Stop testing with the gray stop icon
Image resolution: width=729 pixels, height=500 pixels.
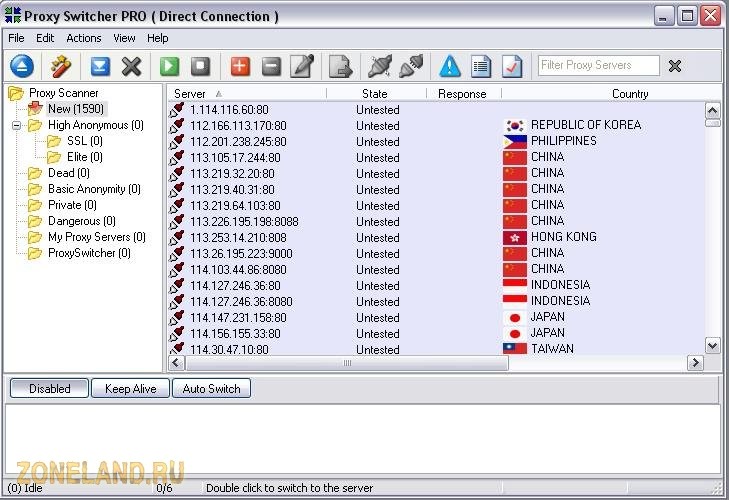(200, 66)
